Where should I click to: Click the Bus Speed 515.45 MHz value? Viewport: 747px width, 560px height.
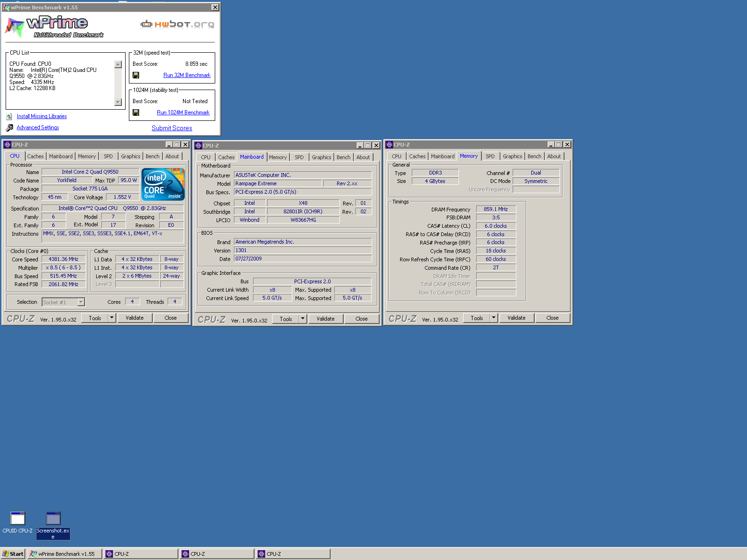pyautogui.click(x=63, y=276)
